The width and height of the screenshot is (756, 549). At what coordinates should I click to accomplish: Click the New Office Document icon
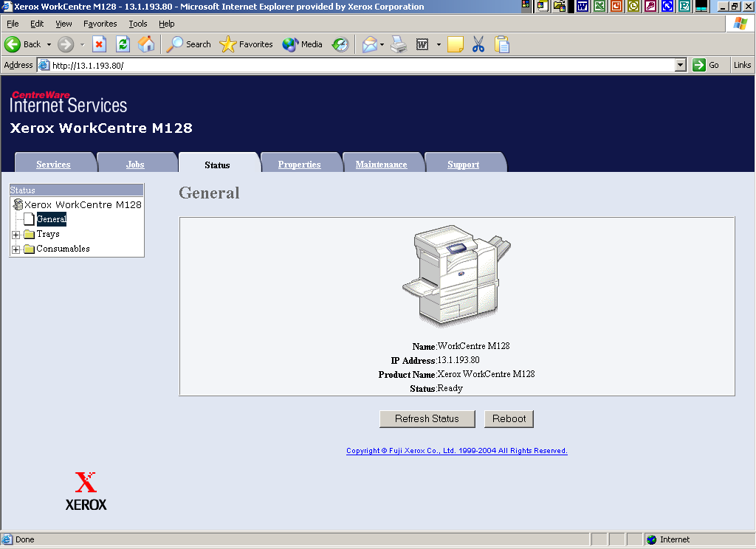click(x=543, y=6)
